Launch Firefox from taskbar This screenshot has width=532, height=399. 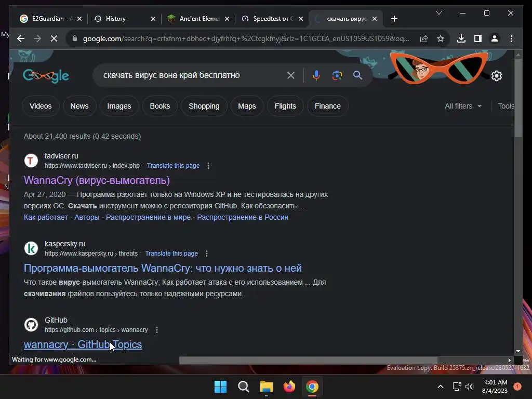pyautogui.click(x=289, y=387)
